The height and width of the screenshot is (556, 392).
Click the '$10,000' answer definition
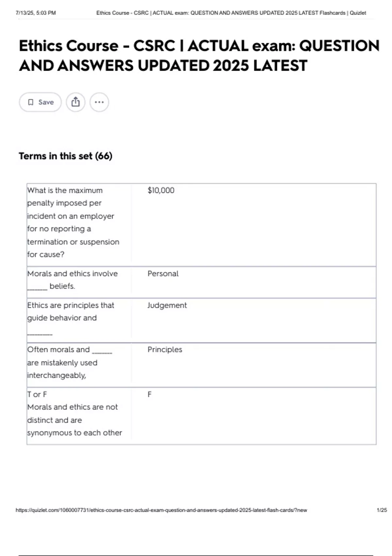tap(161, 190)
